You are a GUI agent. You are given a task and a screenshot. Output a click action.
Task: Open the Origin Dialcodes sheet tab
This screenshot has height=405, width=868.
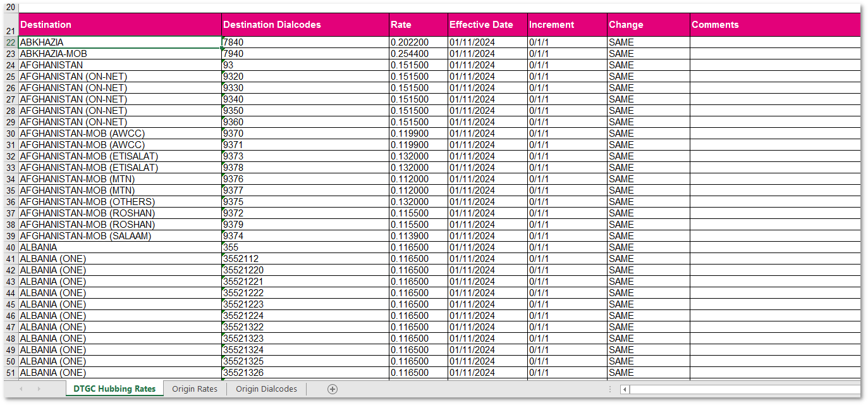[x=266, y=389]
